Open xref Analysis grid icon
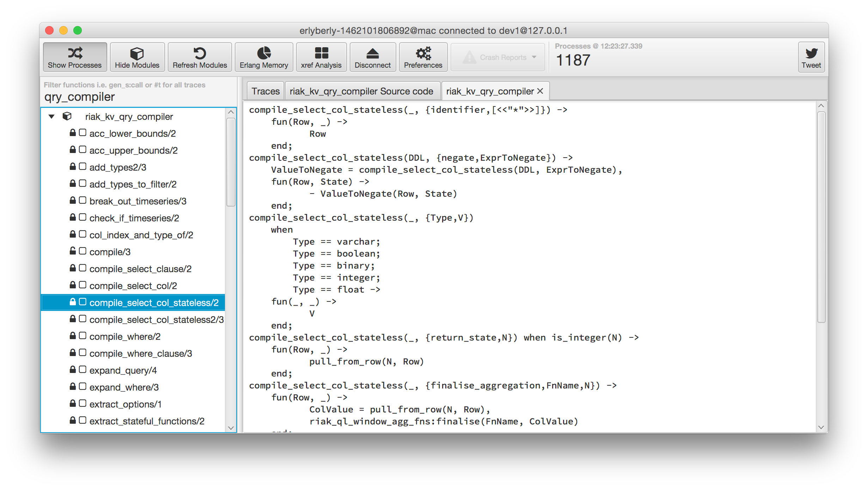Image resolution: width=868 pixels, height=490 pixels. tap(321, 53)
